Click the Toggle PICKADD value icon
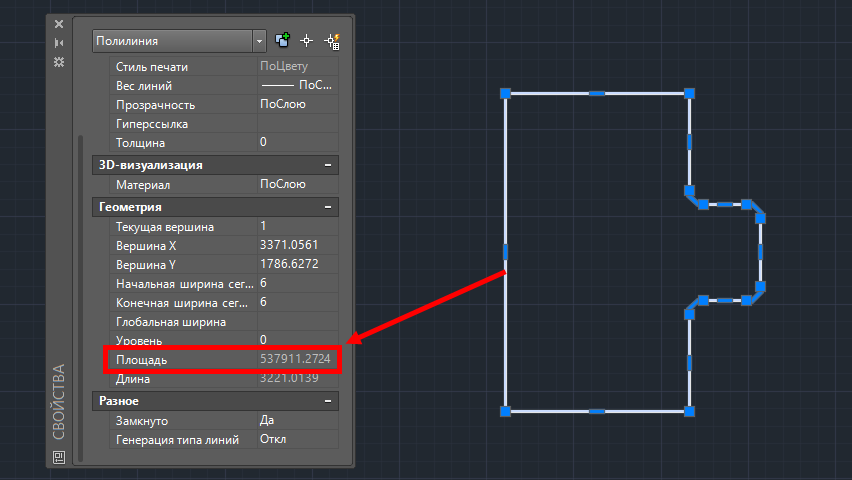The height and width of the screenshot is (480, 852). point(282,41)
